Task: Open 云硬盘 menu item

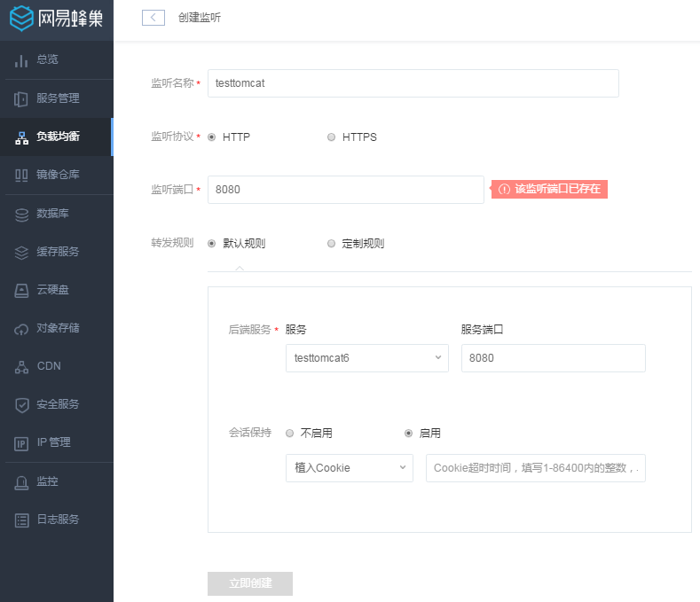Action: pyautogui.click(x=57, y=290)
